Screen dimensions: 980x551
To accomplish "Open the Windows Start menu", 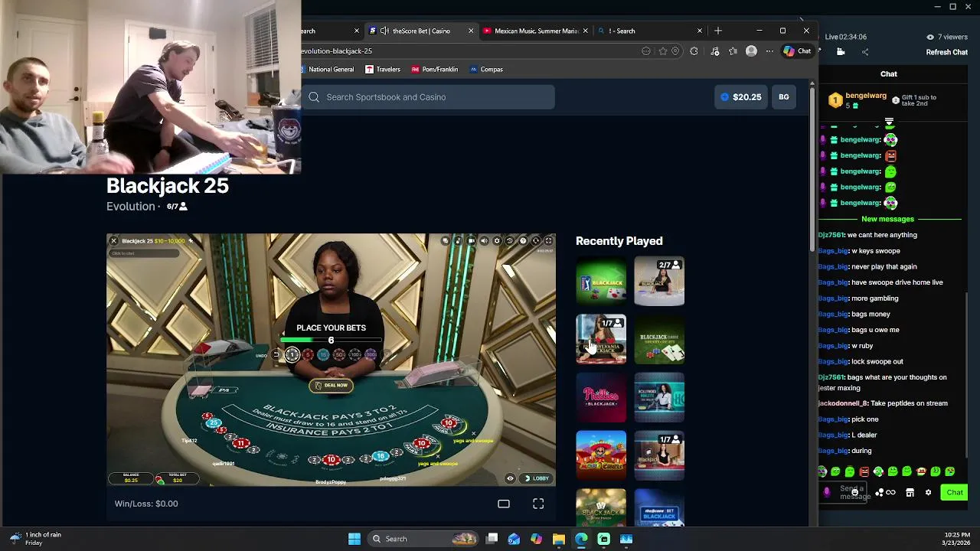I will click(x=354, y=539).
